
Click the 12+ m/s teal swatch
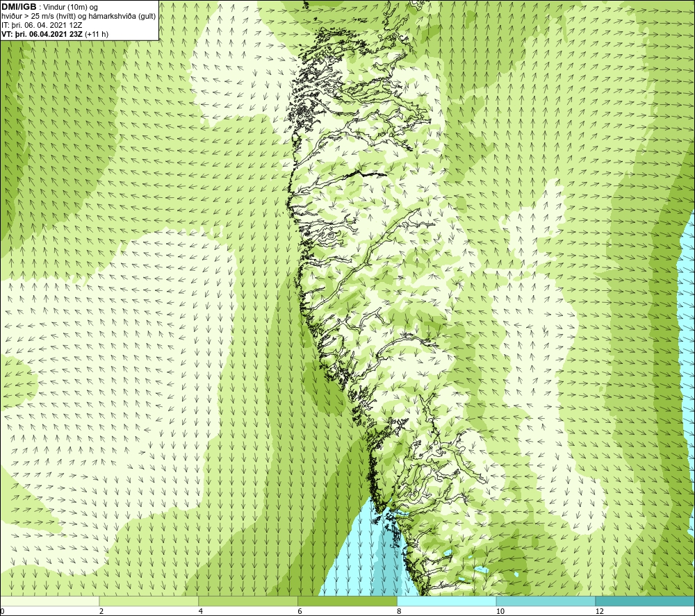pos(646,601)
